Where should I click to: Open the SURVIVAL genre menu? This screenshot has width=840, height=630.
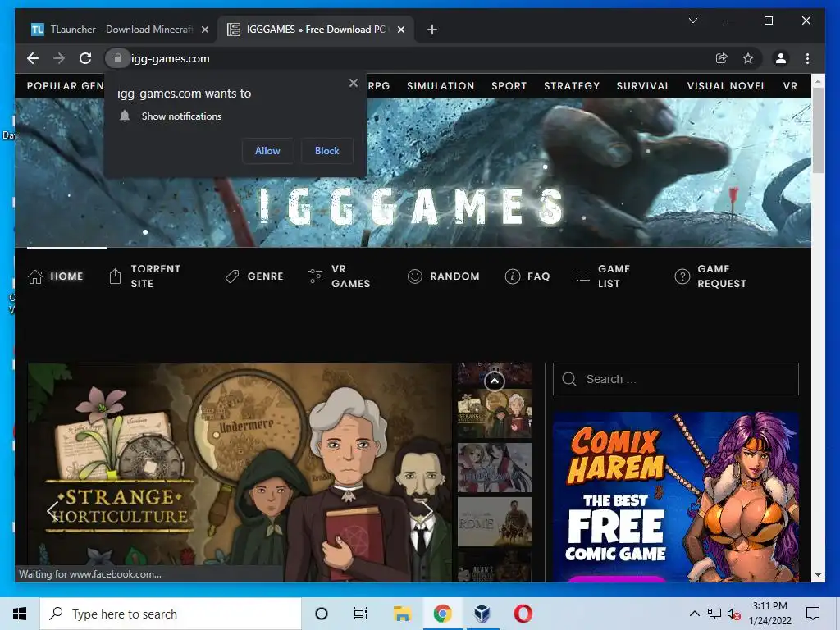(643, 85)
